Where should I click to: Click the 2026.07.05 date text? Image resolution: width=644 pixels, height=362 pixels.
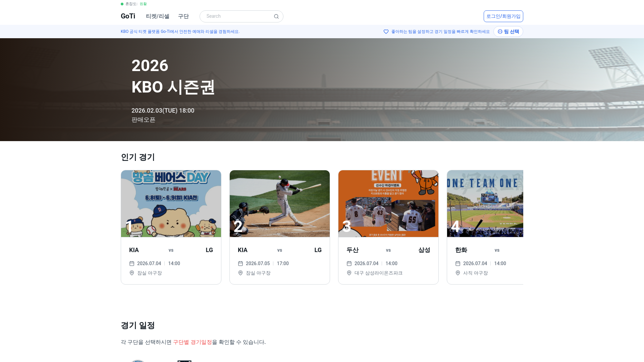click(x=258, y=263)
